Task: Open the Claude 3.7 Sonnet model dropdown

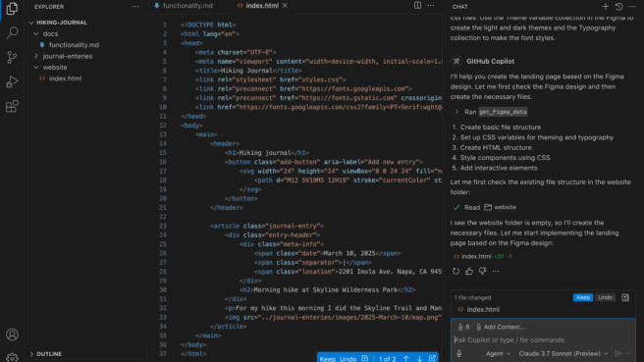Action: pyautogui.click(x=563, y=353)
